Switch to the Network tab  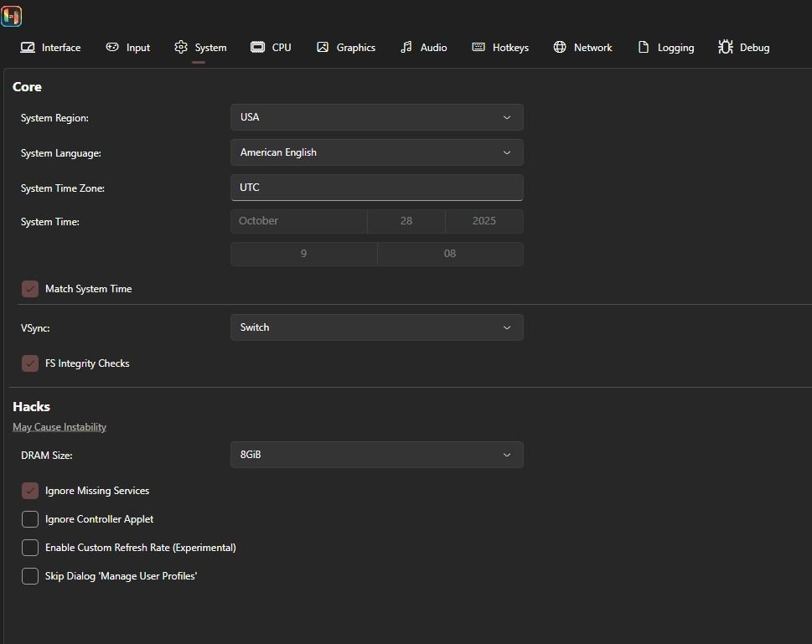pyautogui.click(x=582, y=48)
